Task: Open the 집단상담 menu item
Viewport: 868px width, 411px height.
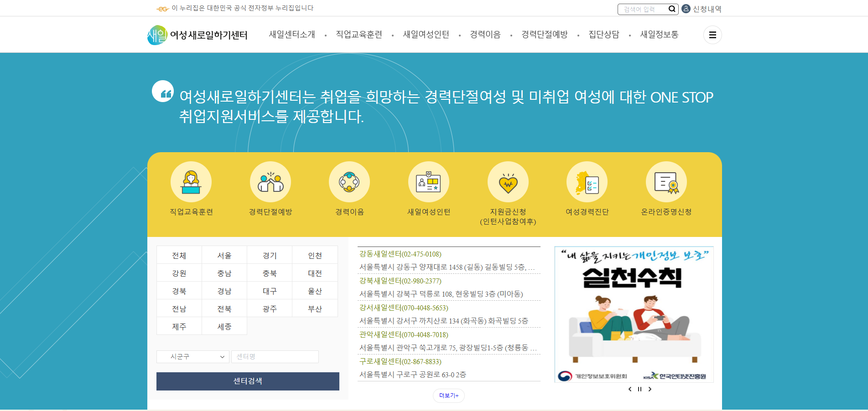Action: tap(603, 34)
